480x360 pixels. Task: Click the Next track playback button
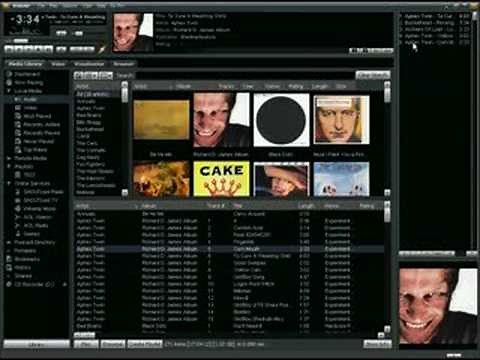[x=48, y=49]
